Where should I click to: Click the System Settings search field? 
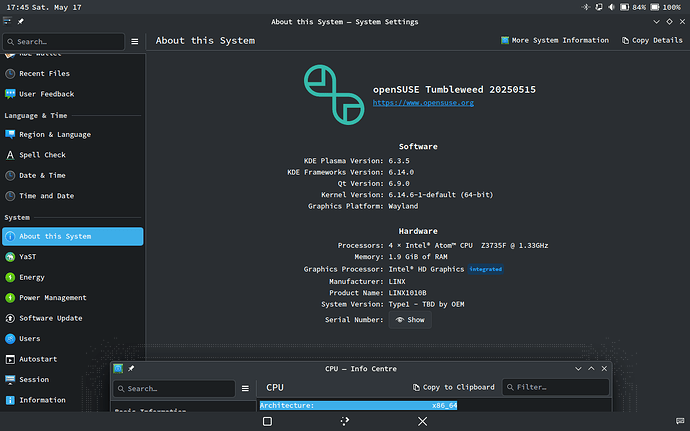[63, 41]
